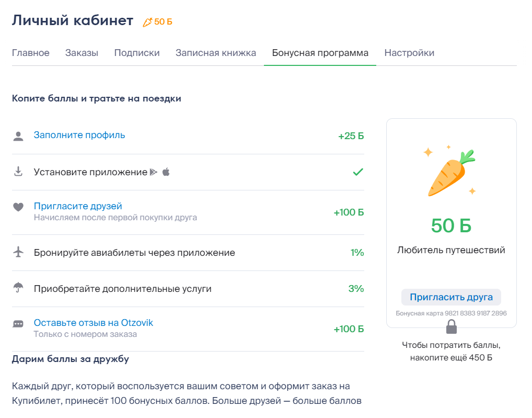532x418 pixels.
Task: Click the airplane icon for flight bookings
Action: tap(18, 252)
